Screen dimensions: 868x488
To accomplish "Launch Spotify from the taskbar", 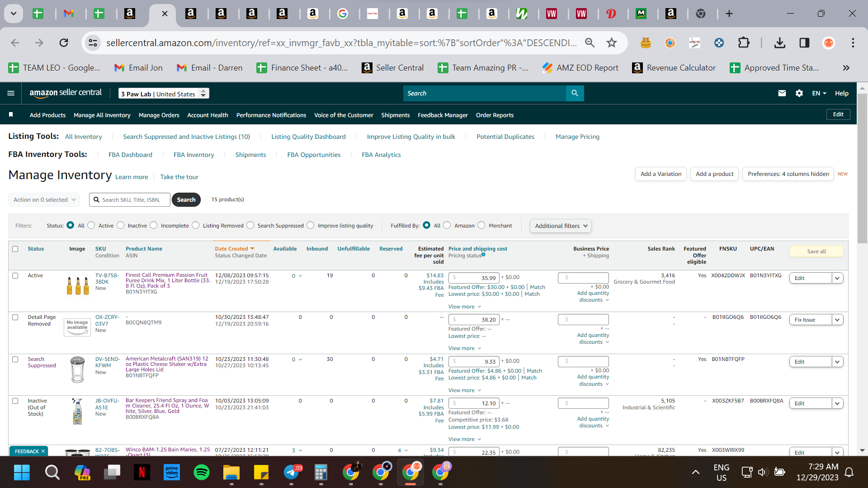I will click(x=201, y=473).
